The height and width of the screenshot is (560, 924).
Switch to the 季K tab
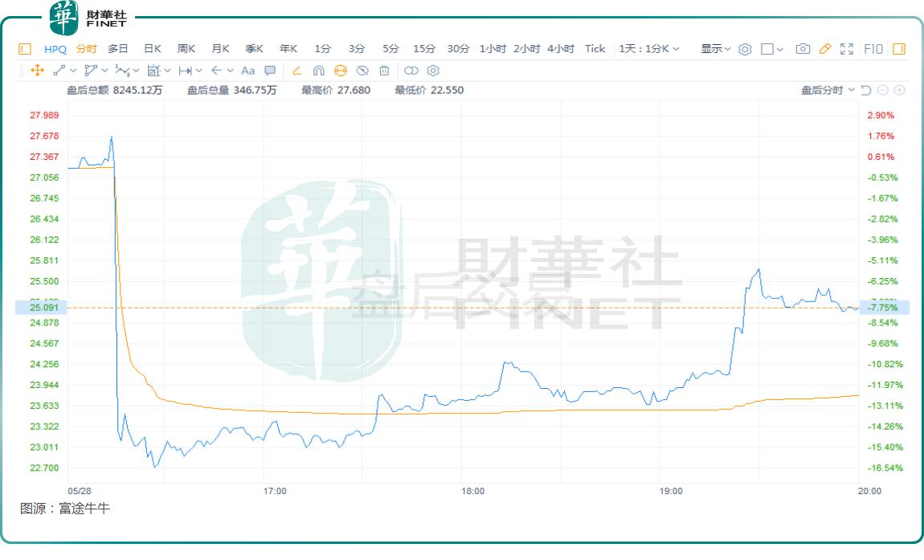pyautogui.click(x=255, y=49)
